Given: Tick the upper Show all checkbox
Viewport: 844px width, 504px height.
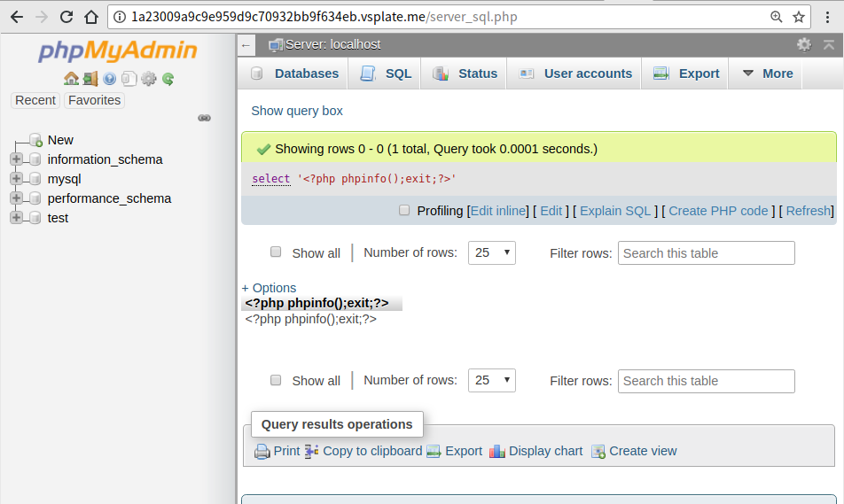Looking at the screenshot, I should 276,252.
